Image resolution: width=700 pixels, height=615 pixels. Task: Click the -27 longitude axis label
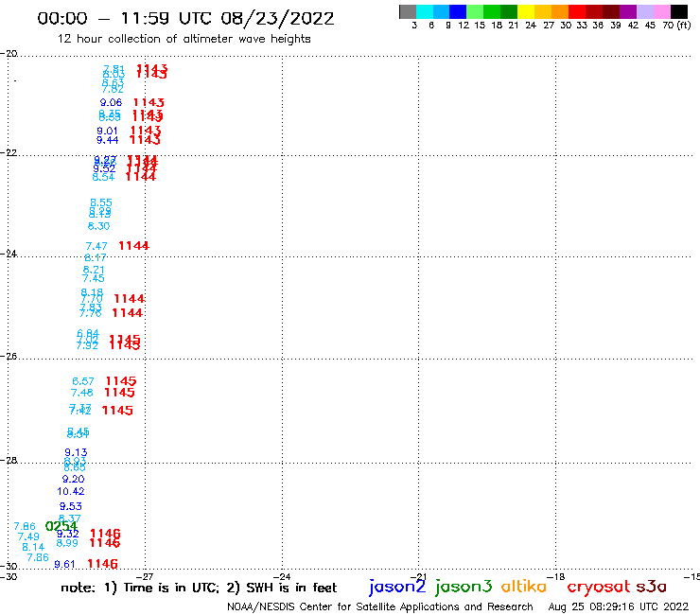point(145,577)
